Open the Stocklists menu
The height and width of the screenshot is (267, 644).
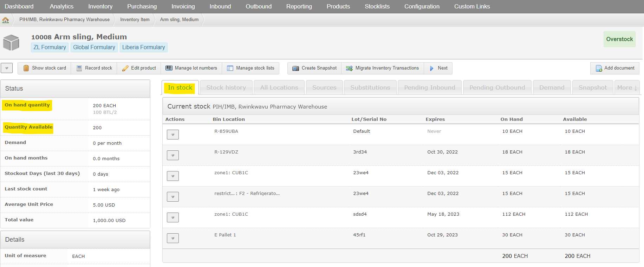[377, 6]
